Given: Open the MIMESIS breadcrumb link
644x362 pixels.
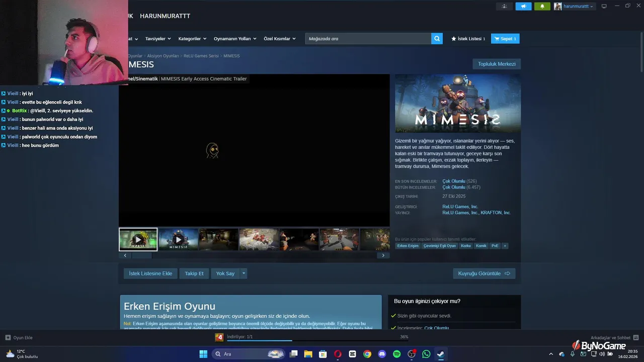Looking at the screenshot, I should [x=231, y=56].
